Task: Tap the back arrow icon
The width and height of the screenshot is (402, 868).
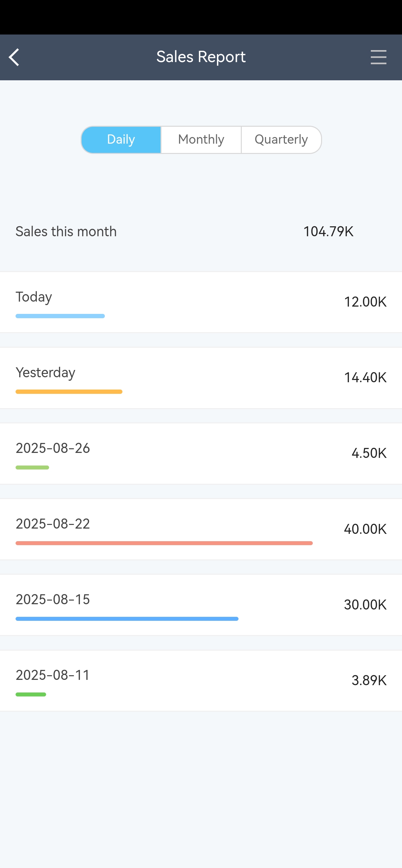Action: point(14,57)
